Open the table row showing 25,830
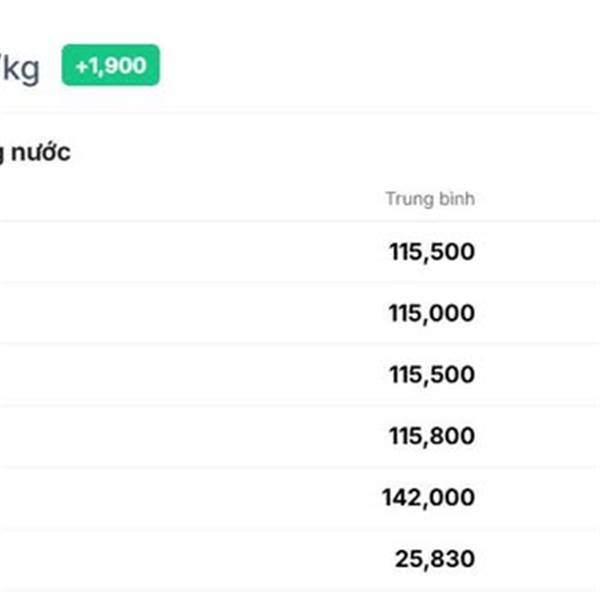Viewport: 600px width, 600px height. point(300,559)
